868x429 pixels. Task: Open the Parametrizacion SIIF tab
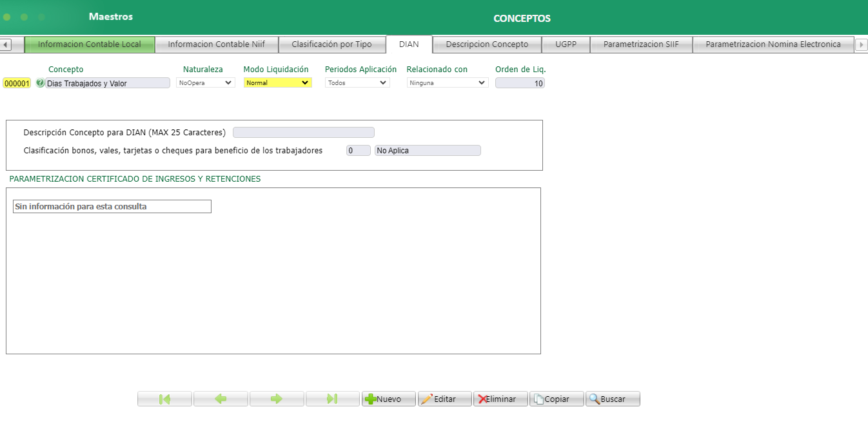coord(641,44)
